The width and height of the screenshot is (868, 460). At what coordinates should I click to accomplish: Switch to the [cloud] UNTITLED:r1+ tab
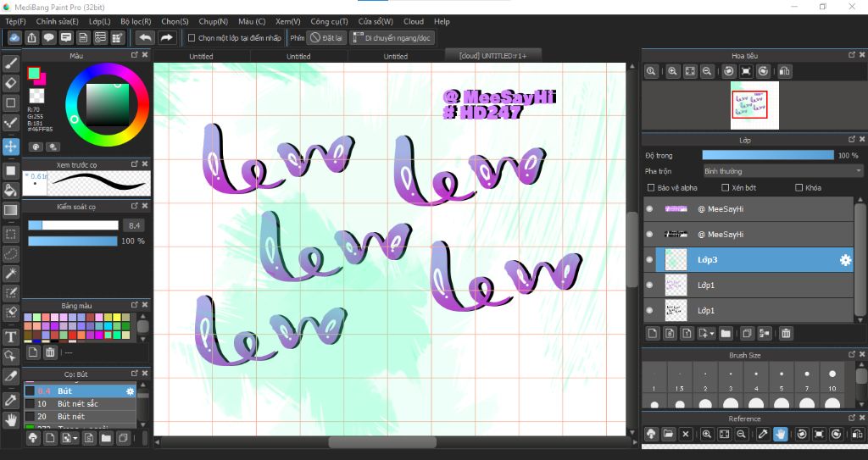[492, 56]
